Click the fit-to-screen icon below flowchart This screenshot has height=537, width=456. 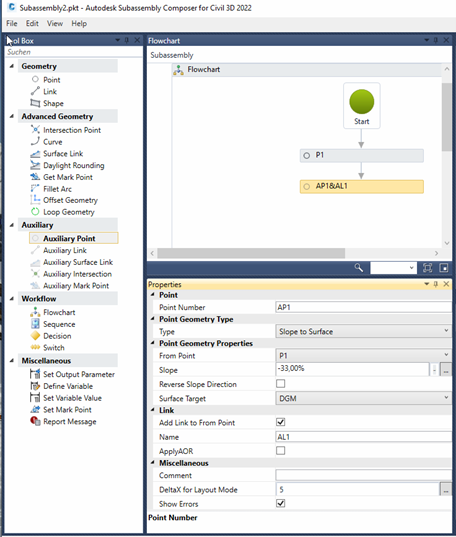point(427,268)
